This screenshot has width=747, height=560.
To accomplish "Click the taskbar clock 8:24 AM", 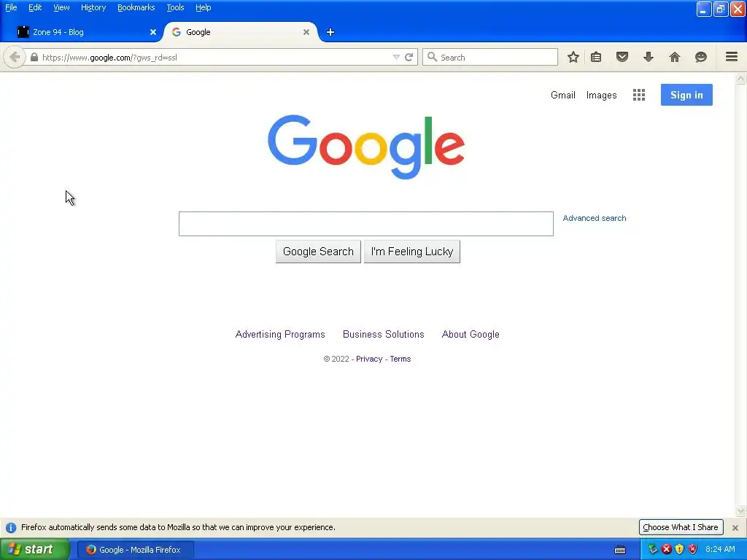I will click(x=720, y=550).
